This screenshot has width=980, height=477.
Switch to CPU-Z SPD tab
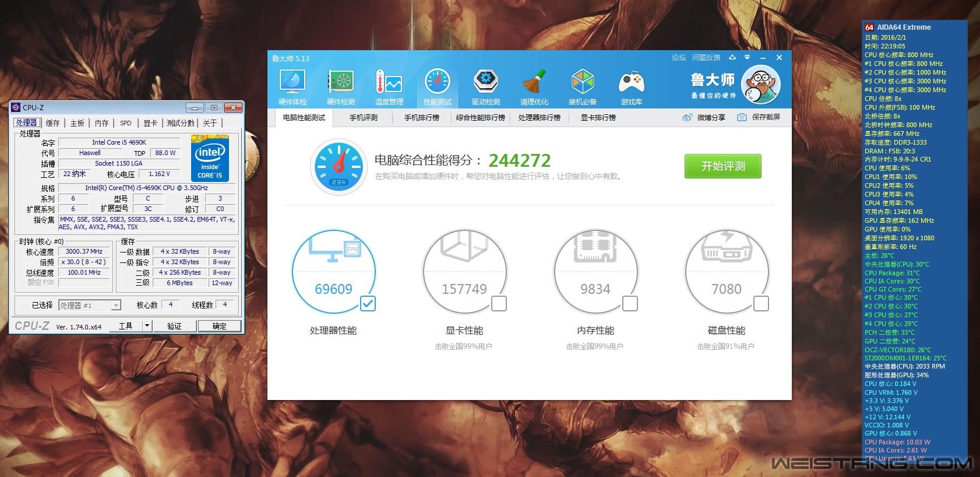[126, 123]
